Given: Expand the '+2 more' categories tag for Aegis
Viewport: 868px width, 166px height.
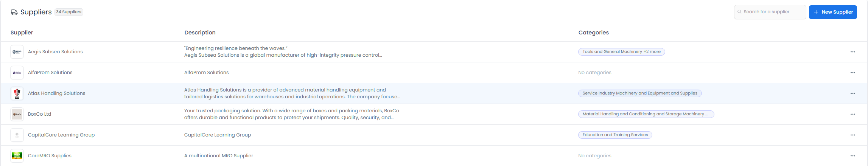Looking at the screenshot, I should [652, 52].
